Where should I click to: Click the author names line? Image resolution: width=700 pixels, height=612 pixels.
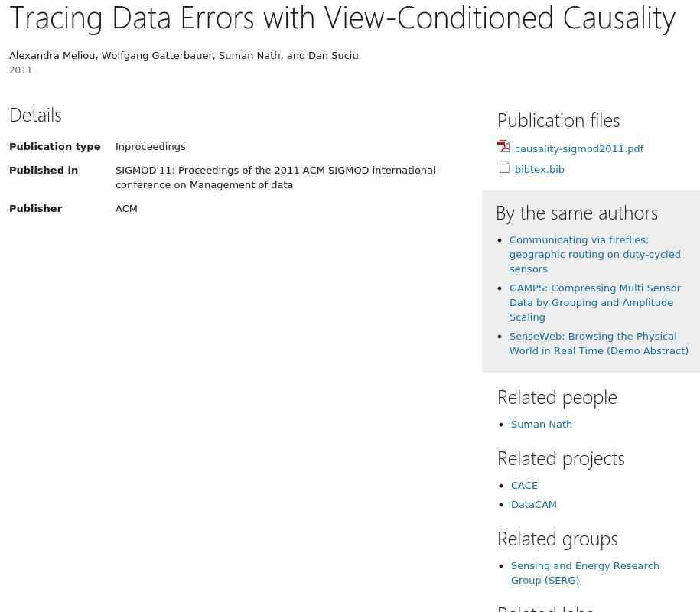point(184,56)
